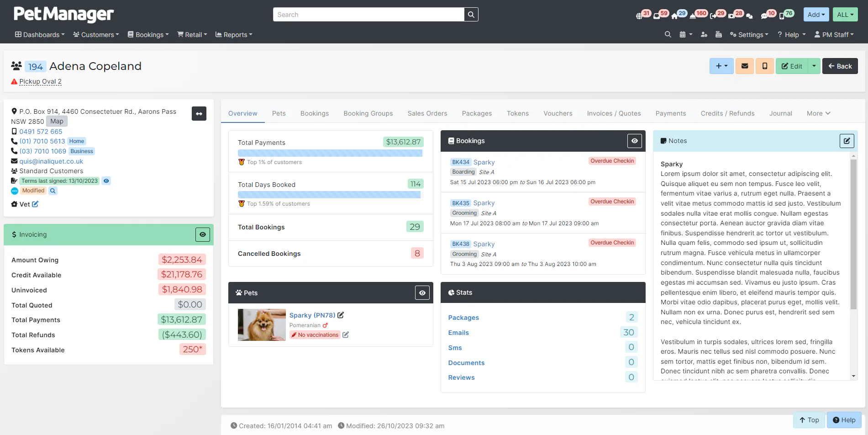Click the Back button
Image resolution: width=868 pixels, height=435 pixels.
coord(840,66)
